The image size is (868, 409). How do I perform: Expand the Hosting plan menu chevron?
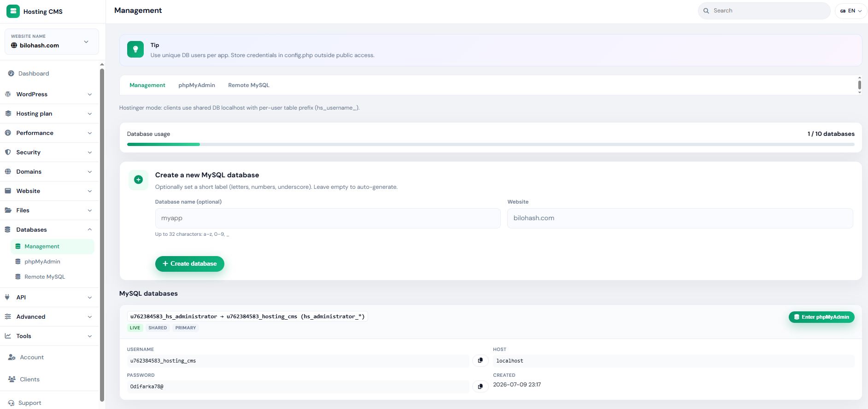89,114
